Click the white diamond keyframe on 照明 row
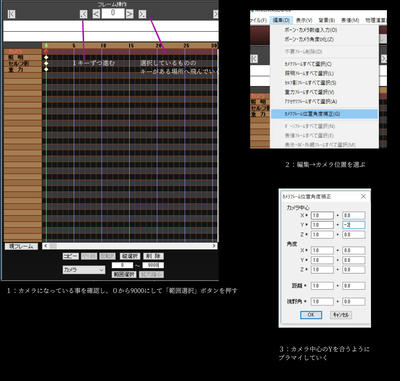 pos(46,57)
